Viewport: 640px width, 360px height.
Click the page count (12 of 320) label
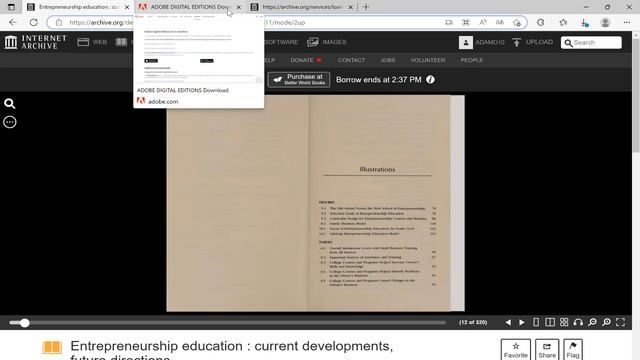click(x=473, y=322)
